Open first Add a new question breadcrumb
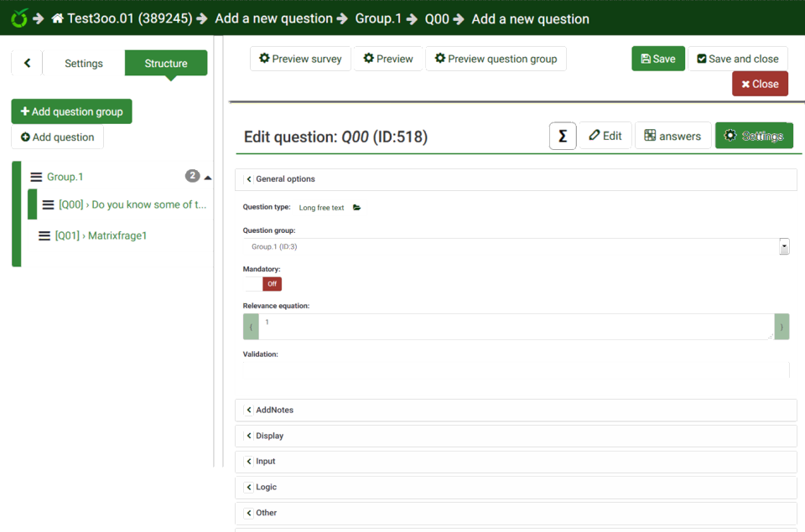Image resolution: width=805 pixels, height=532 pixels. [273, 18]
